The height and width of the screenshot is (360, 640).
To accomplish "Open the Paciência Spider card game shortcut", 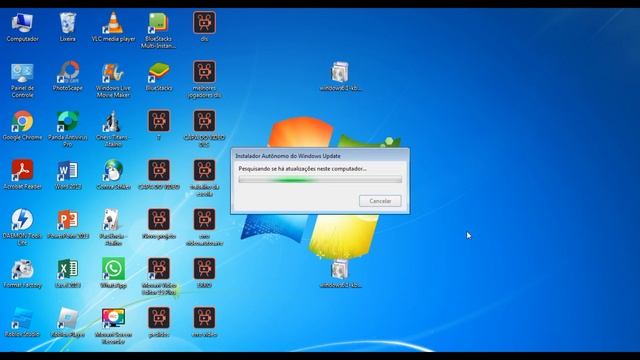I will click(x=113, y=228).
